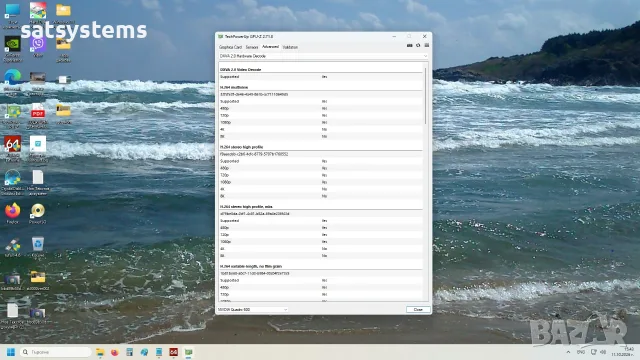Select the H.264 stereo high profile, mbs header
640x360 pixels.
(x=246, y=207)
